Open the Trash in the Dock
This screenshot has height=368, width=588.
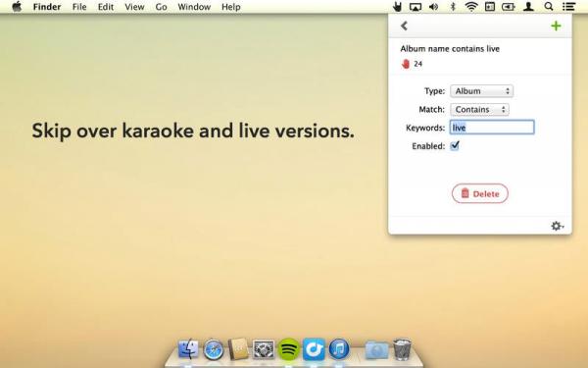click(x=402, y=348)
